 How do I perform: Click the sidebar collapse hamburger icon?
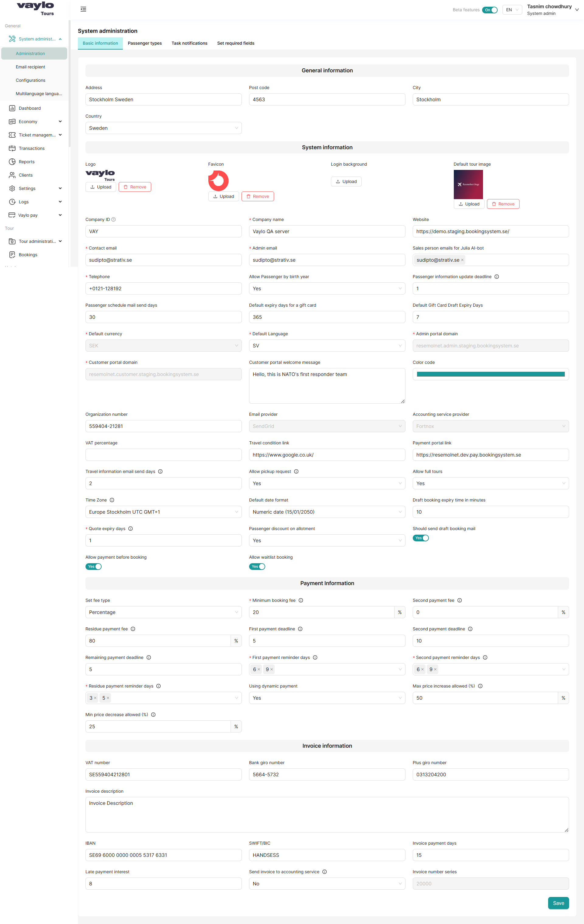(x=83, y=9)
